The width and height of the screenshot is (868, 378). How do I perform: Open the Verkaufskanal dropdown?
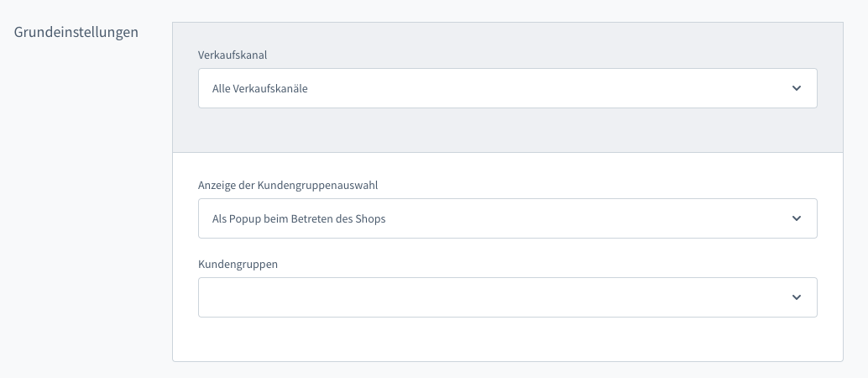pos(507,88)
